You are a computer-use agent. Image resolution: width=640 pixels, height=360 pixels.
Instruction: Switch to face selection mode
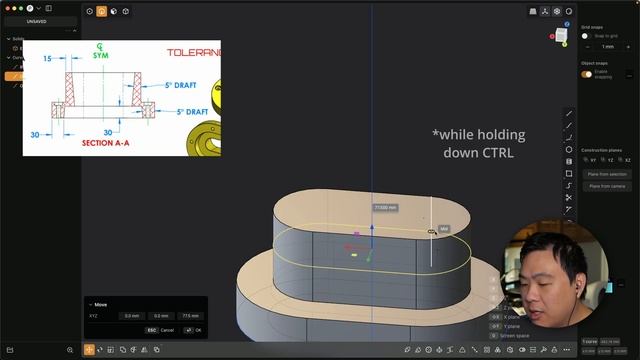pyautogui.click(x=114, y=11)
